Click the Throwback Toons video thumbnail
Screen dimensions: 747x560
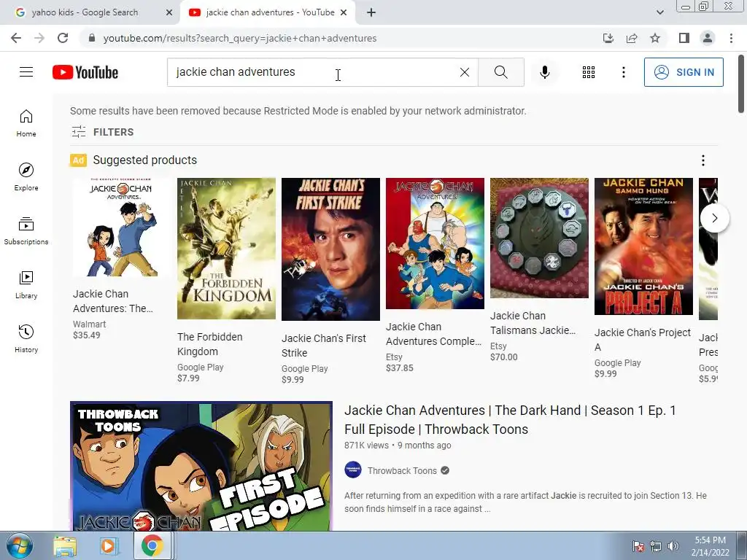201,466
